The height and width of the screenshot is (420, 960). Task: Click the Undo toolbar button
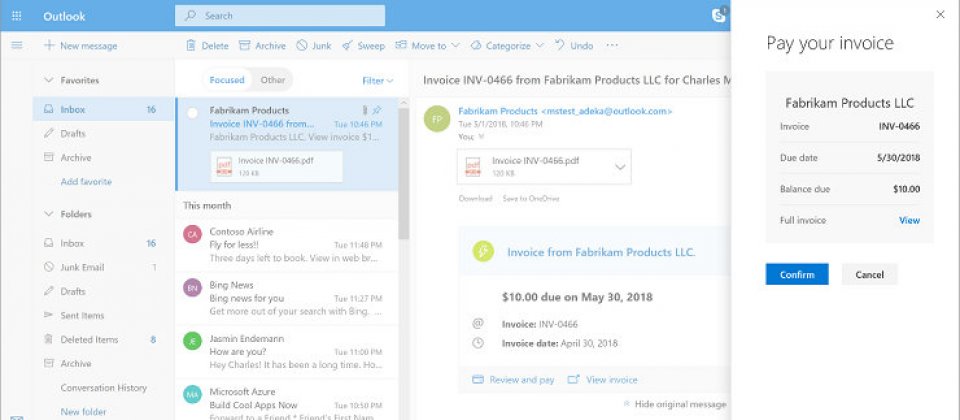(574, 46)
